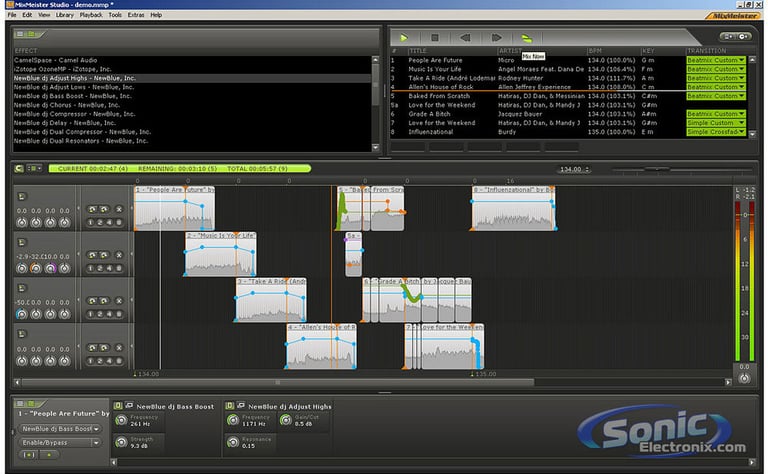768x474 pixels.
Task: Open the timeline view options dropdown button
Action: [x=34, y=168]
